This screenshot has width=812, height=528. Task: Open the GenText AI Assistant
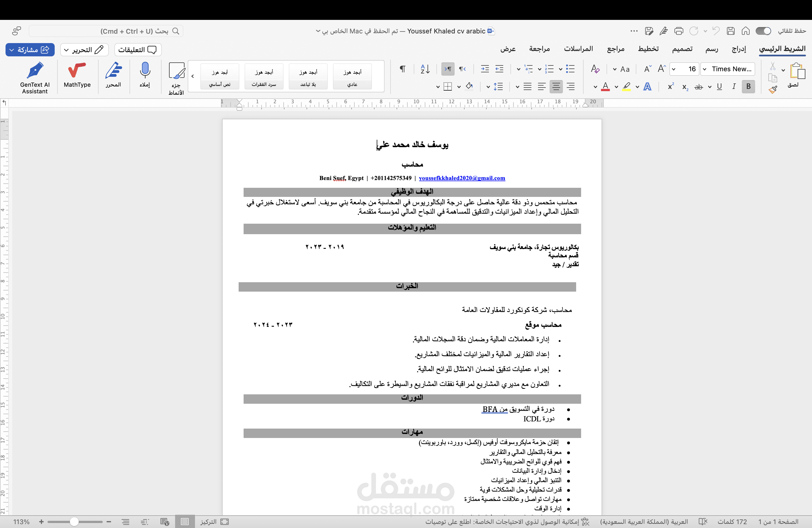point(35,77)
